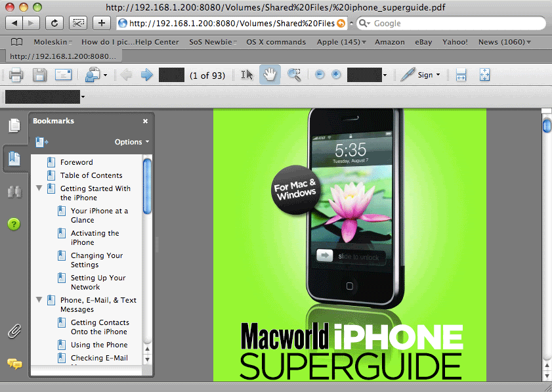Open the Apple (145) bookmarks dropdown
This screenshot has height=392, width=552.
click(341, 42)
